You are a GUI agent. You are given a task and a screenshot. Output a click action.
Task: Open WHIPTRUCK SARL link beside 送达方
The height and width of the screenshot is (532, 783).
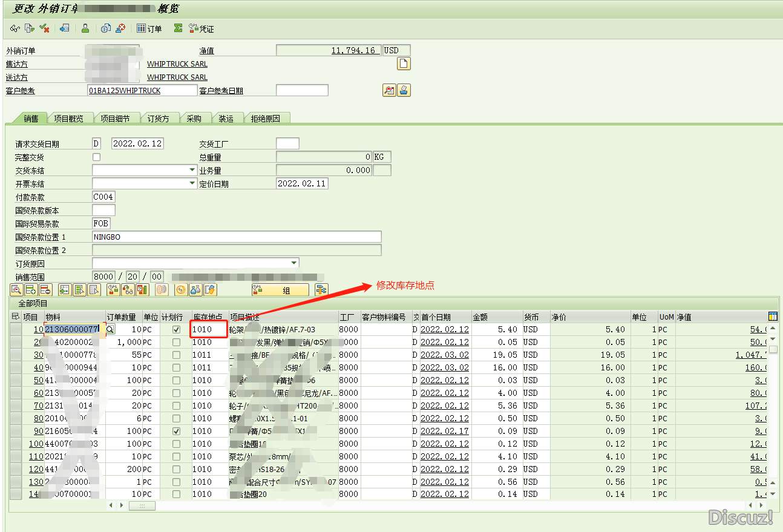tap(177, 77)
